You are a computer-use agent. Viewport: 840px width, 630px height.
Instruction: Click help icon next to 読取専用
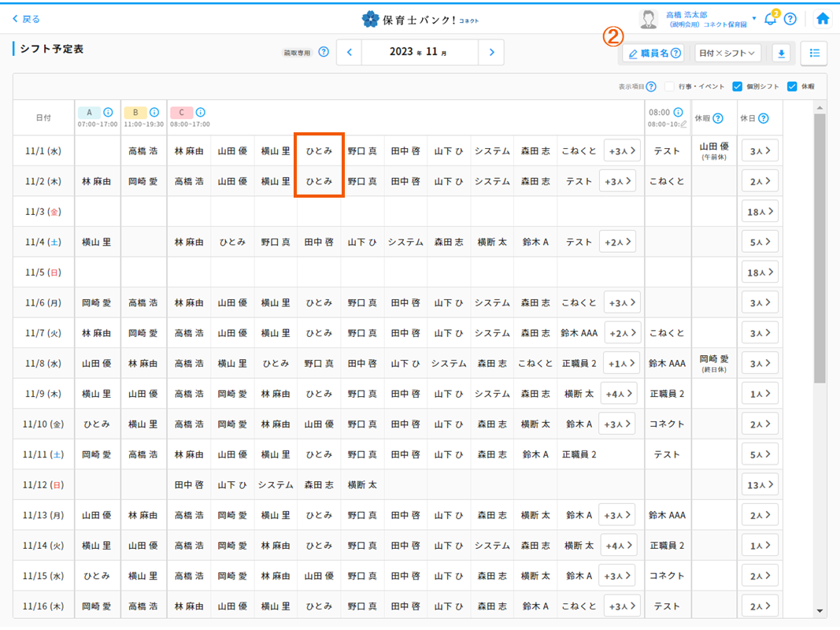324,53
